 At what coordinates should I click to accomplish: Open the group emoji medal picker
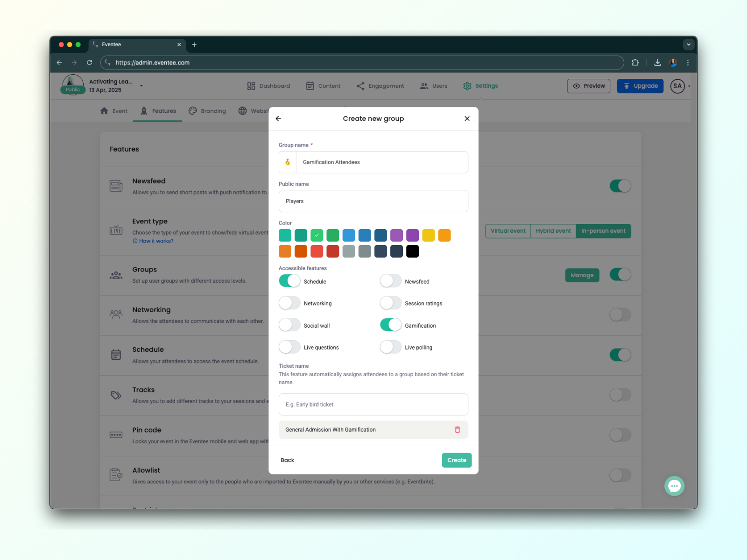(288, 162)
